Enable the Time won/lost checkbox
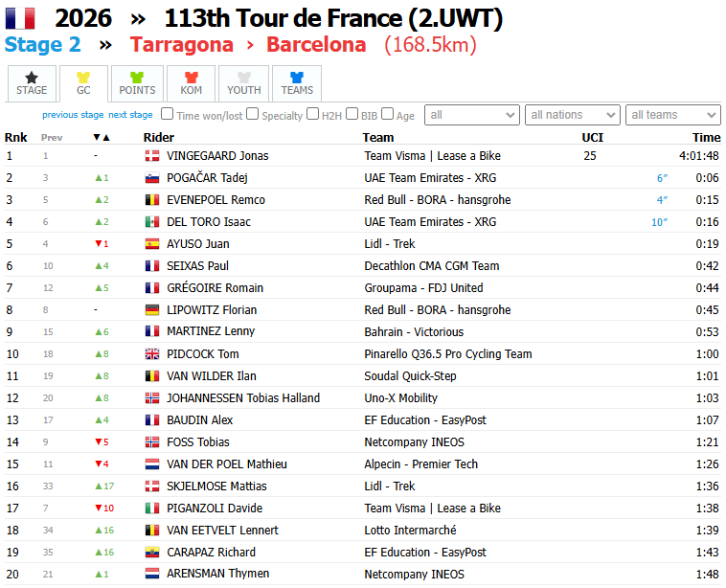The height and width of the screenshot is (588, 726). click(x=168, y=114)
